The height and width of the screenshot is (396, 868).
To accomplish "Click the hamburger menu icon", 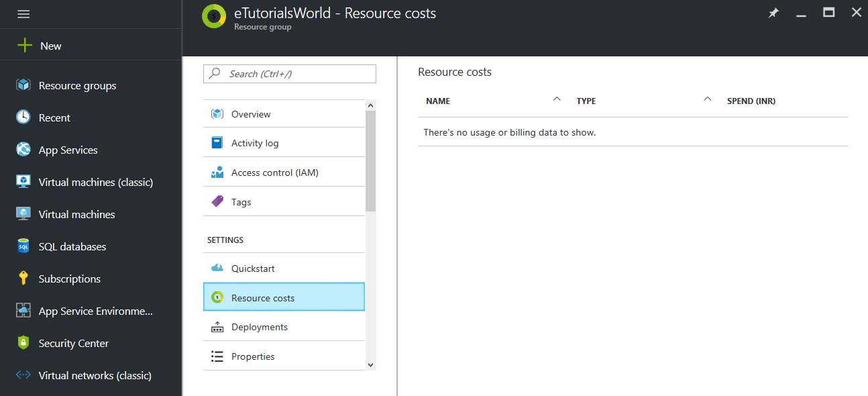I will tap(23, 14).
